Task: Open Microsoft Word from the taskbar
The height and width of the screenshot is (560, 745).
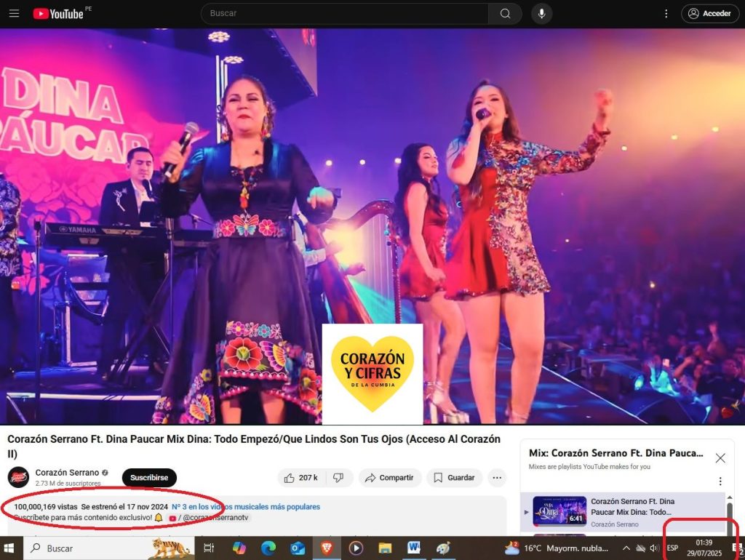Action: coord(413,548)
